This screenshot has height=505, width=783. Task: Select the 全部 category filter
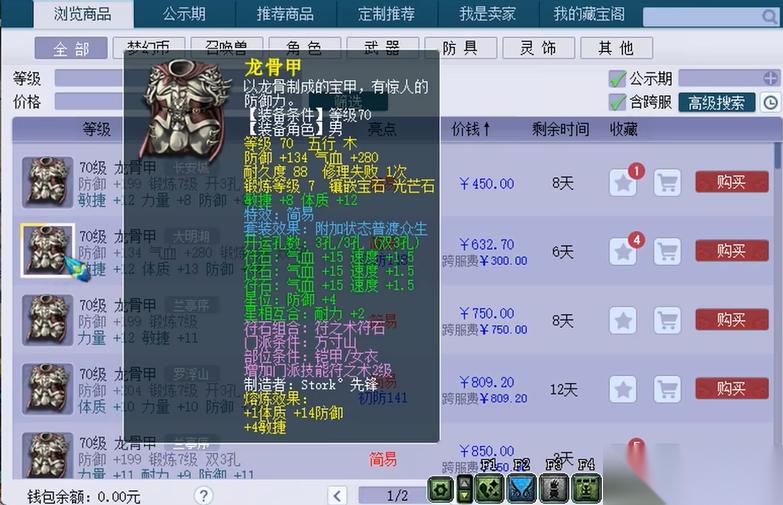[x=71, y=48]
